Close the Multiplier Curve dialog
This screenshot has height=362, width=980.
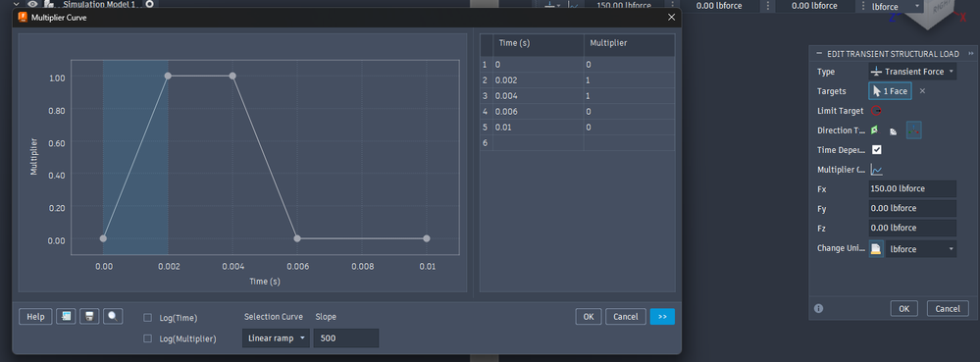[x=671, y=18]
